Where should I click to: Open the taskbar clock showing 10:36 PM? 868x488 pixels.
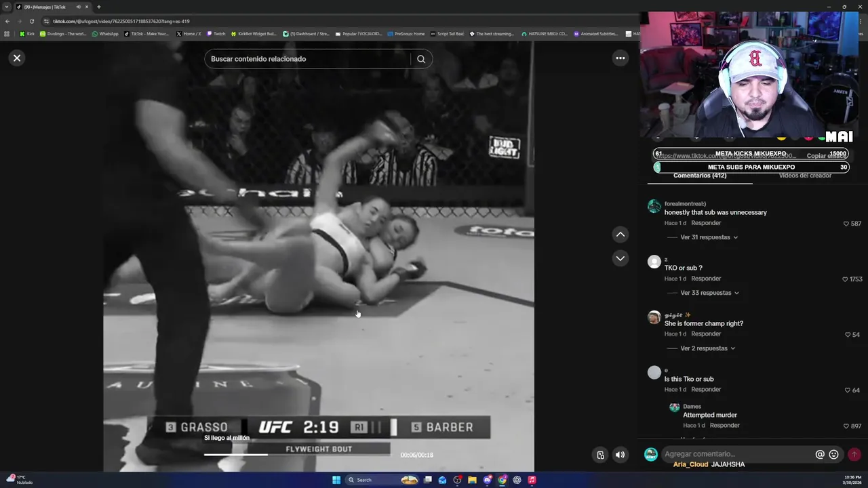click(x=852, y=480)
